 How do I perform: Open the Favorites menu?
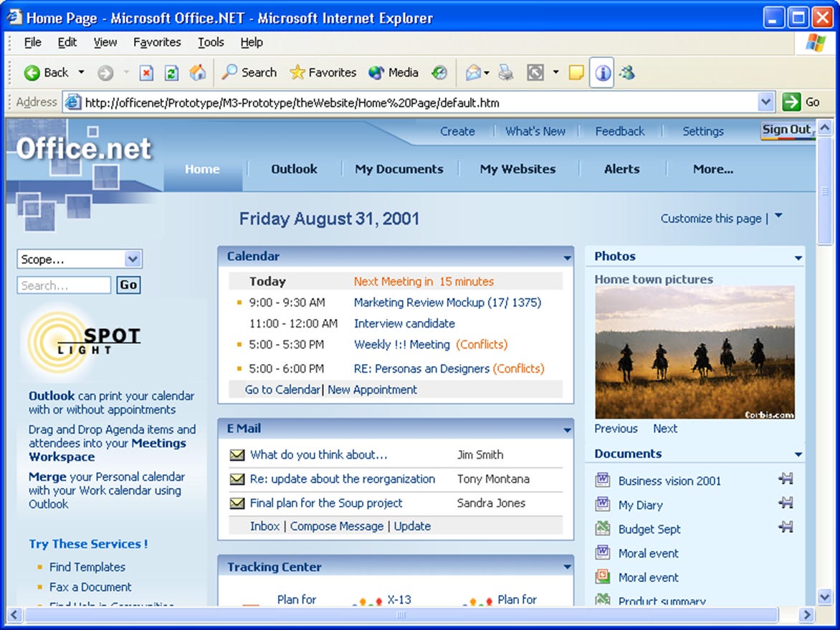coord(157,42)
